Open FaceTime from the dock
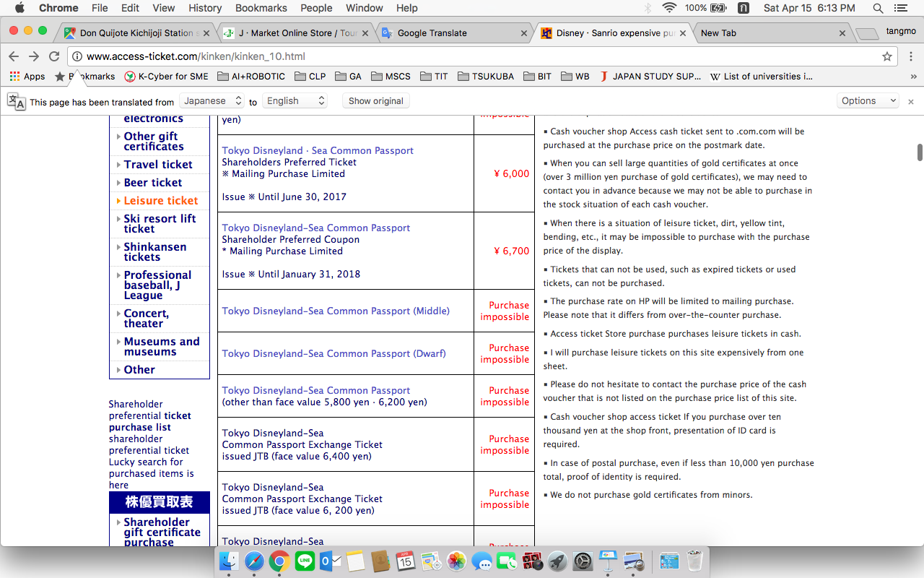Viewport: 924px width, 578px height. pos(507,561)
